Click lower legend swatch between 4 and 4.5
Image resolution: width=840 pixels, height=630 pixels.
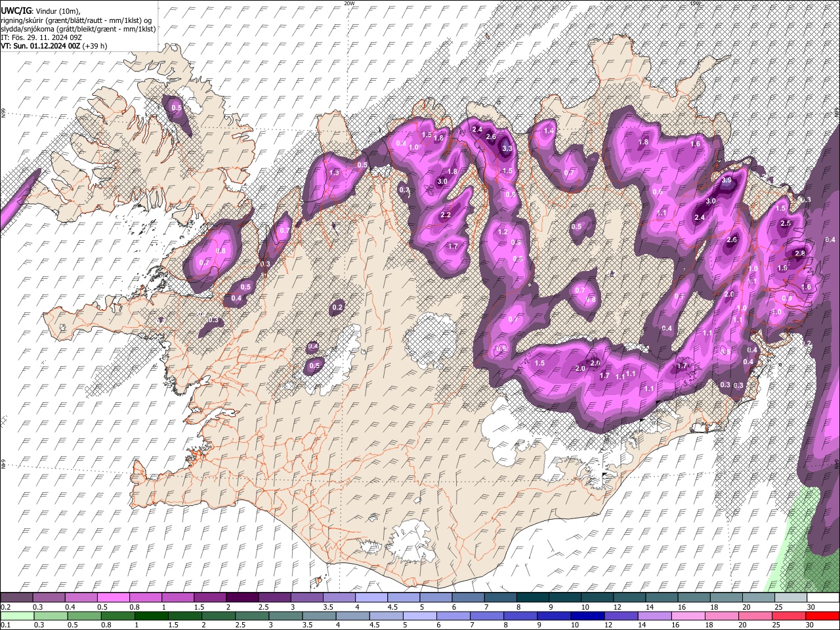352,616
